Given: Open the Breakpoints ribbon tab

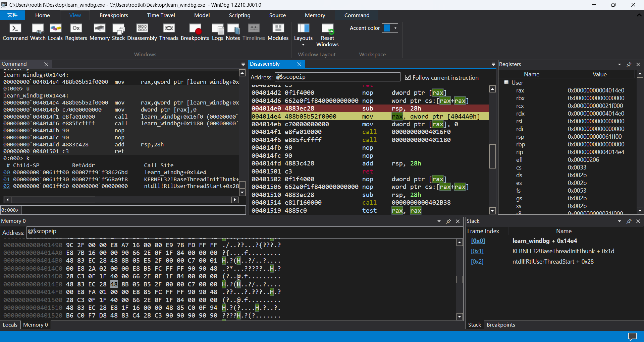Looking at the screenshot, I should 114,15.
